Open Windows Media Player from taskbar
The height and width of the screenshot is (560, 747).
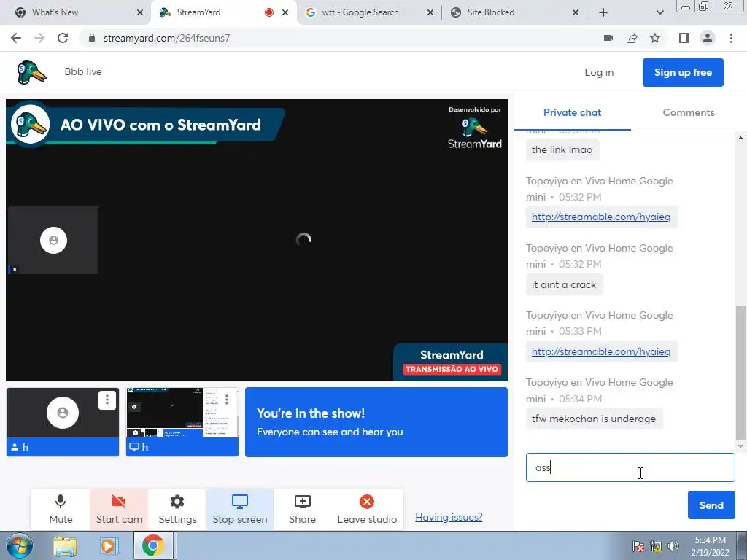tap(109, 545)
